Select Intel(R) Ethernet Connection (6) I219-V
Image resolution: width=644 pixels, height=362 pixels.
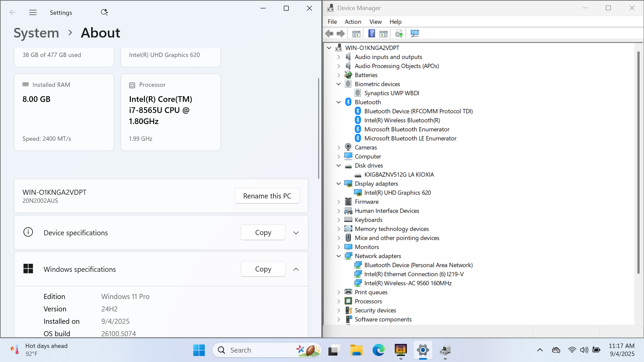point(414,274)
